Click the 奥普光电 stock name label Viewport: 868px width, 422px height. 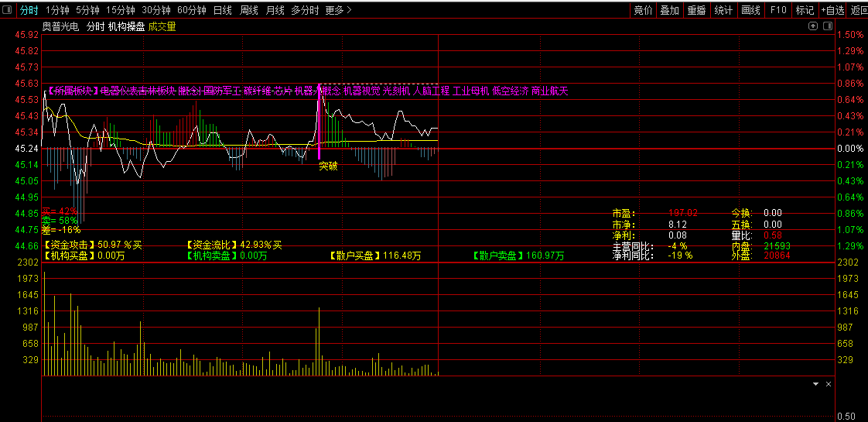point(61,26)
